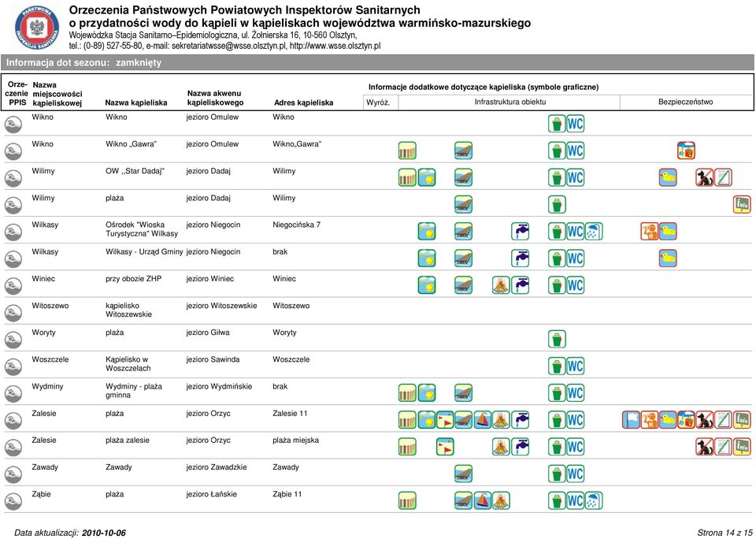Click the 'Infrastruktura obiektu' header
The height and width of the screenshot is (539, 756).
510,102
